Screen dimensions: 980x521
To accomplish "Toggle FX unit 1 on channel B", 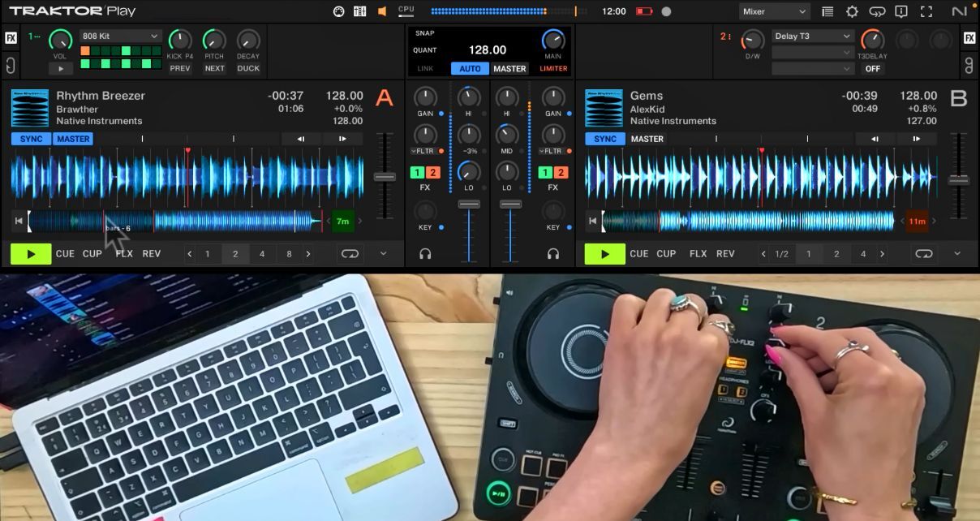I will click(x=546, y=173).
